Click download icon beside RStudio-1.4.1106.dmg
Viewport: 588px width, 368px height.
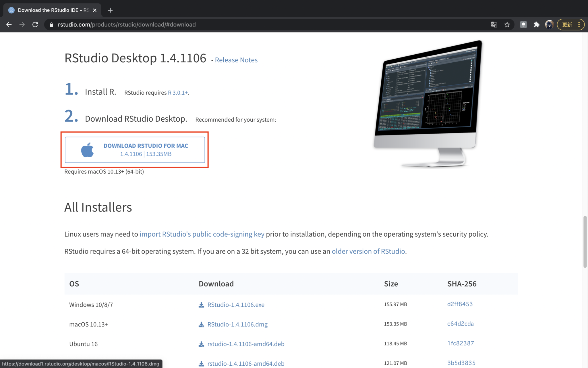[201, 325]
